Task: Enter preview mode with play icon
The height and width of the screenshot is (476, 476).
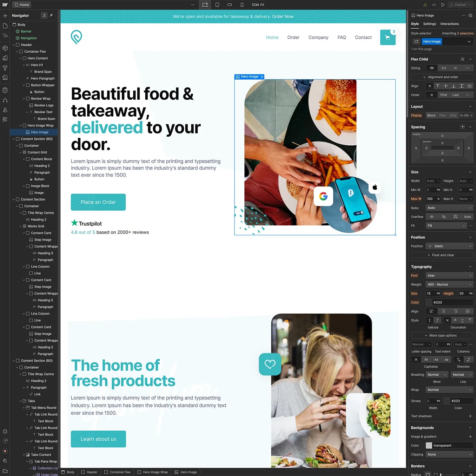Action: click(443, 5)
